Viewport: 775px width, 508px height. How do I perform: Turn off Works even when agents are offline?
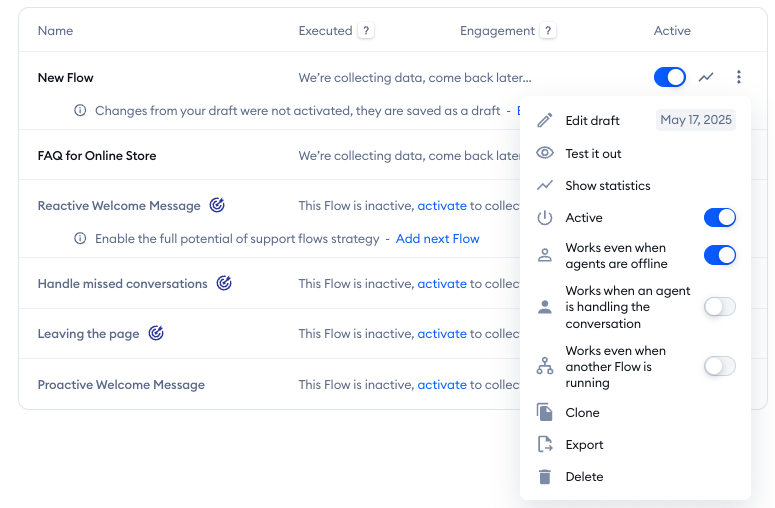point(719,256)
